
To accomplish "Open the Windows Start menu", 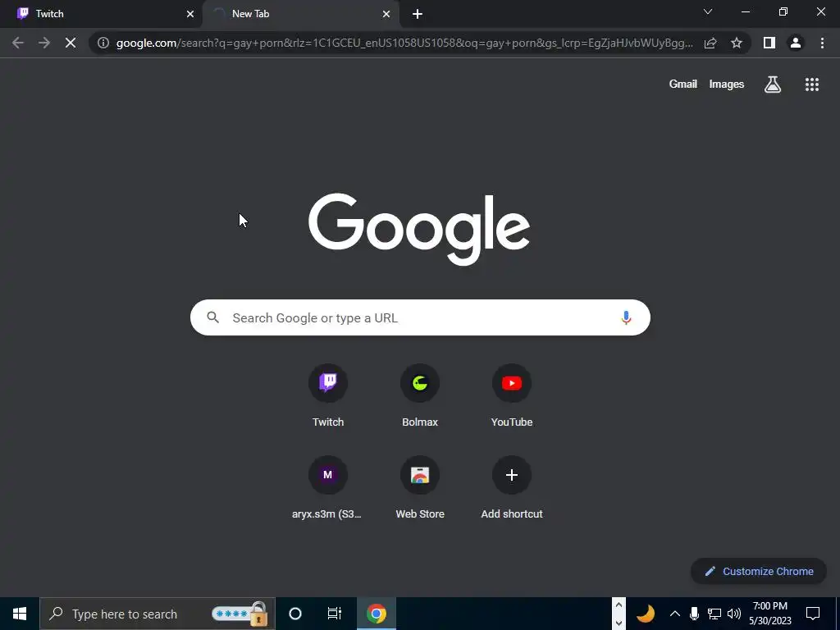I will 20,614.
